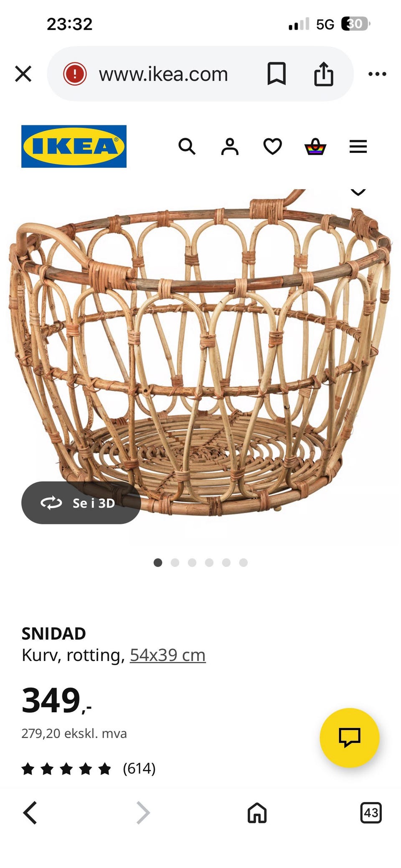The width and height of the screenshot is (401, 868).
Task: Tap the bookmark icon in address bar
Action: tap(277, 74)
